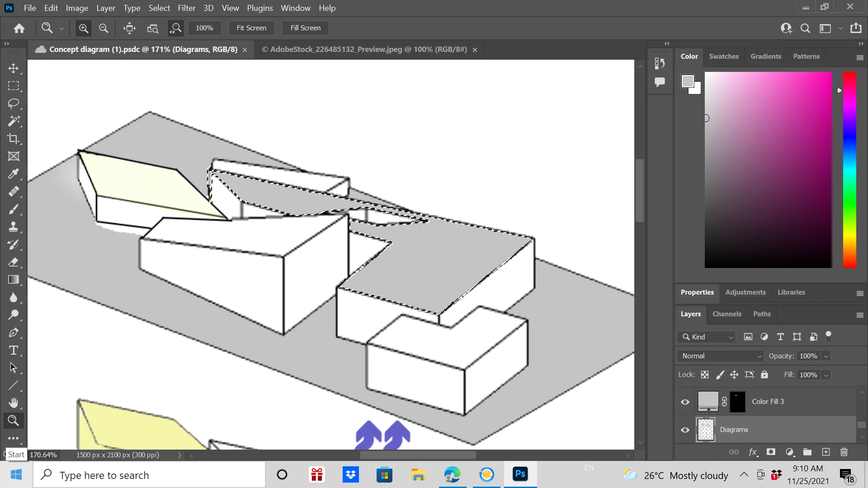Viewport: 868px width, 488px height.
Task: Open the Filter menu
Action: click(x=186, y=8)
